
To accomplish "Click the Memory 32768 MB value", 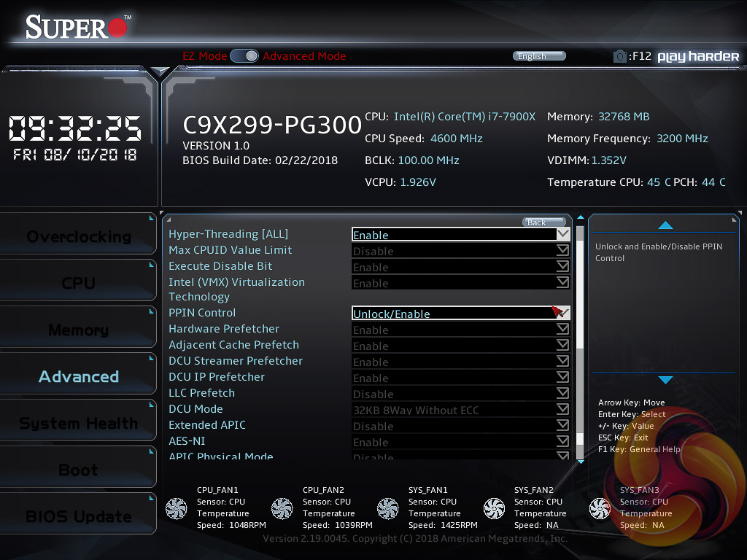I will point(624,117).
